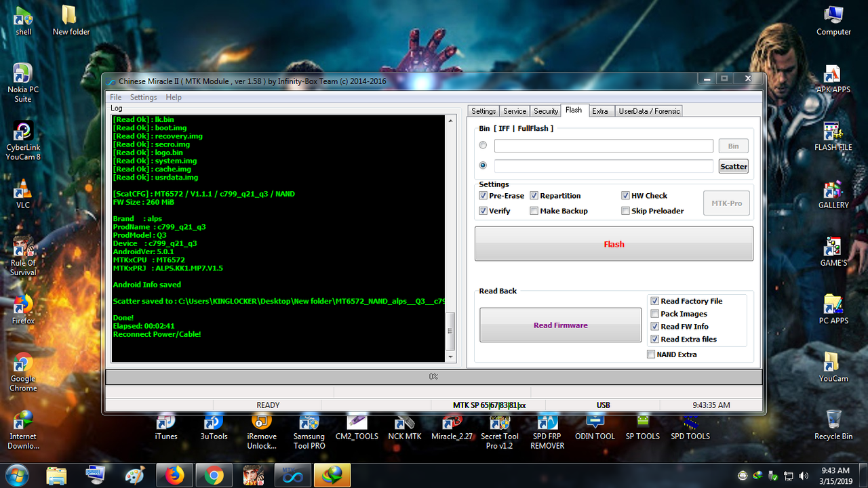Screen dimensions: 868x488
Task: Open the Recycle Bin
Action: (833, 425)
